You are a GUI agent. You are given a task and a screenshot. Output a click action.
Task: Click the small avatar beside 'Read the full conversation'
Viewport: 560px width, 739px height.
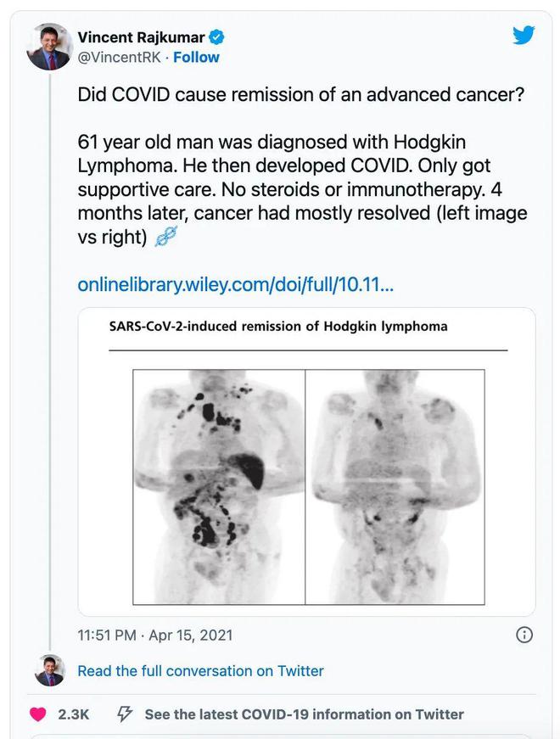click(x=49, y=670)
